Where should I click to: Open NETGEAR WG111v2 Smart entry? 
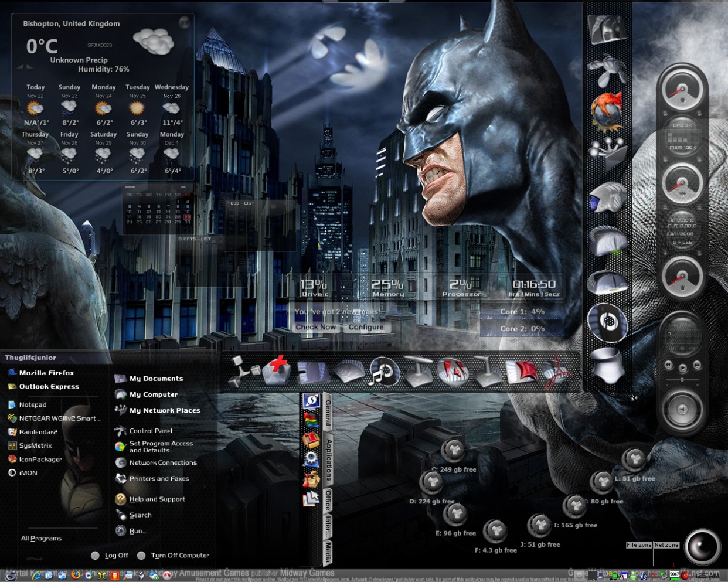[x=55, y=418]
